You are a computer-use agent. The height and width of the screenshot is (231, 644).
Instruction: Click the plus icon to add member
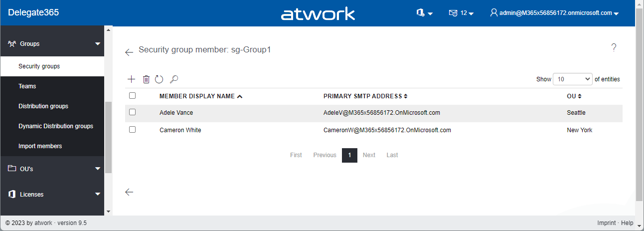(132, 79)
